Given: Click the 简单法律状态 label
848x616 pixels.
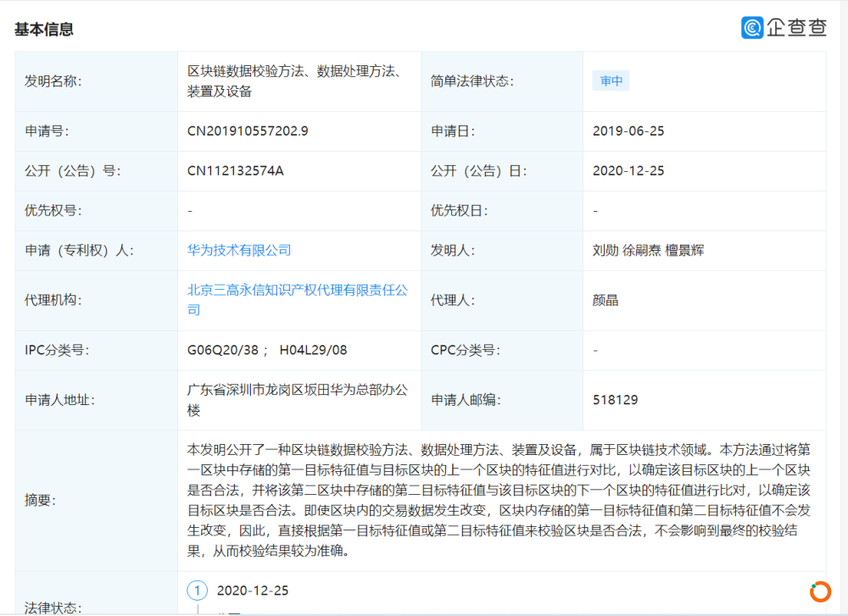Looking at the screenshot, I should pos(472,81).
